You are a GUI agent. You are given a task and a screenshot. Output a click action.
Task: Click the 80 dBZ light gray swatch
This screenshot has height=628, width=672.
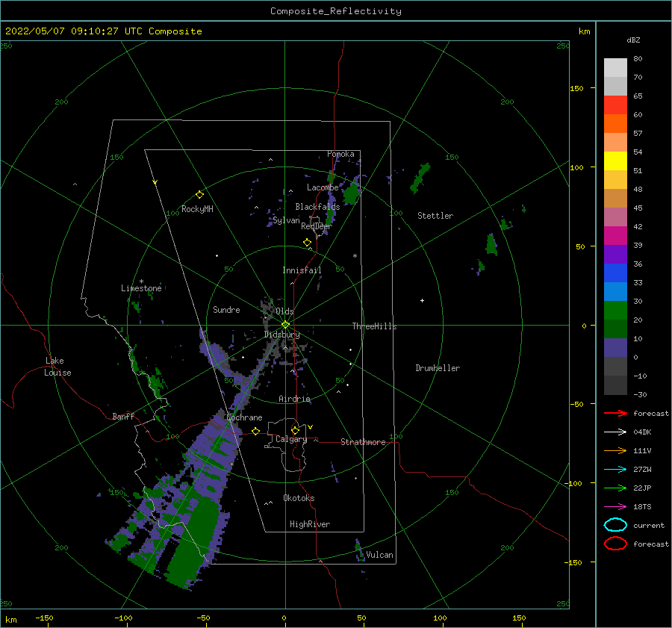(x=615, y=67)
